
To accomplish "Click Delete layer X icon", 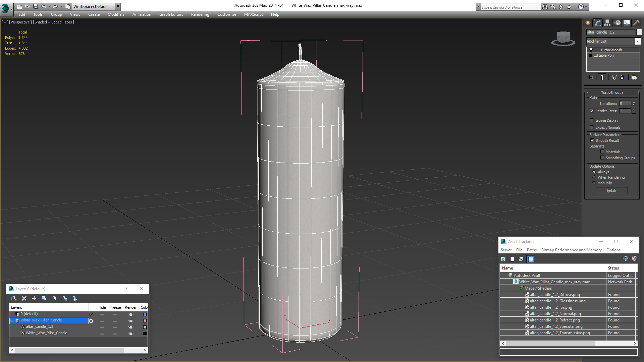I will click(x=24, y=298).
